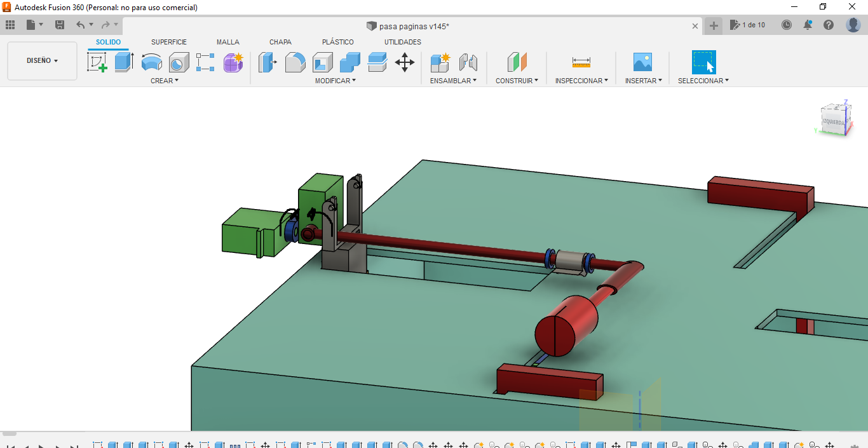Click the ViewCube IZQUIERDA face
The width and height of the screenshot is (868, 448).
pos(832,121)
